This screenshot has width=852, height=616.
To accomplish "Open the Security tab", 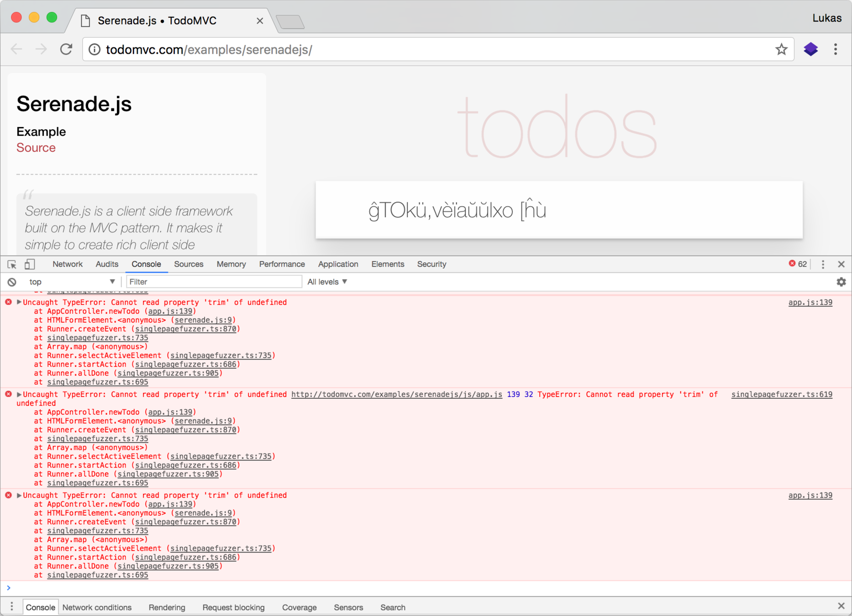I will pyautogui.click(x=431, y=264).
